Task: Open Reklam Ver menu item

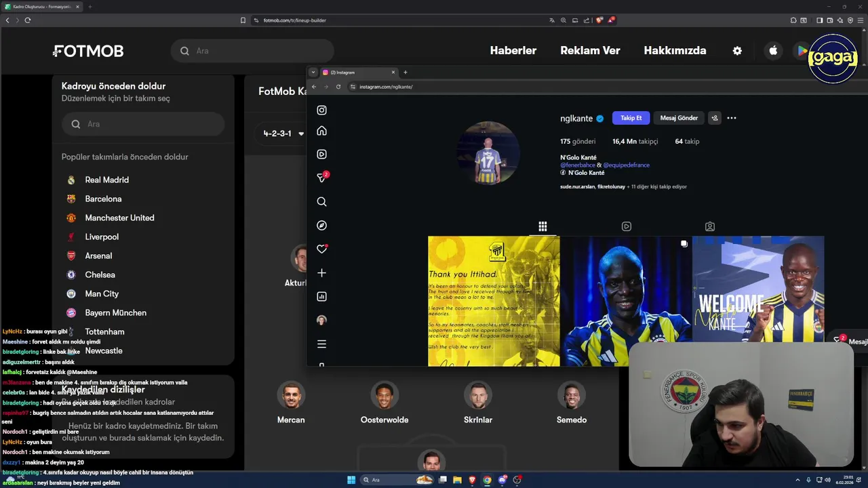Action: [x=590, y=51]
